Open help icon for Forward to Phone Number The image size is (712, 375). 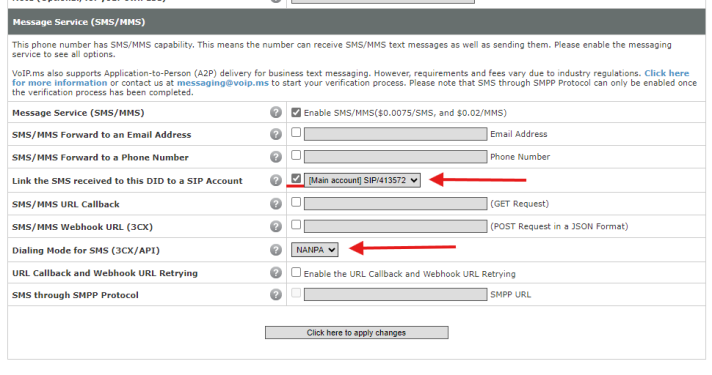coord(276,157)
